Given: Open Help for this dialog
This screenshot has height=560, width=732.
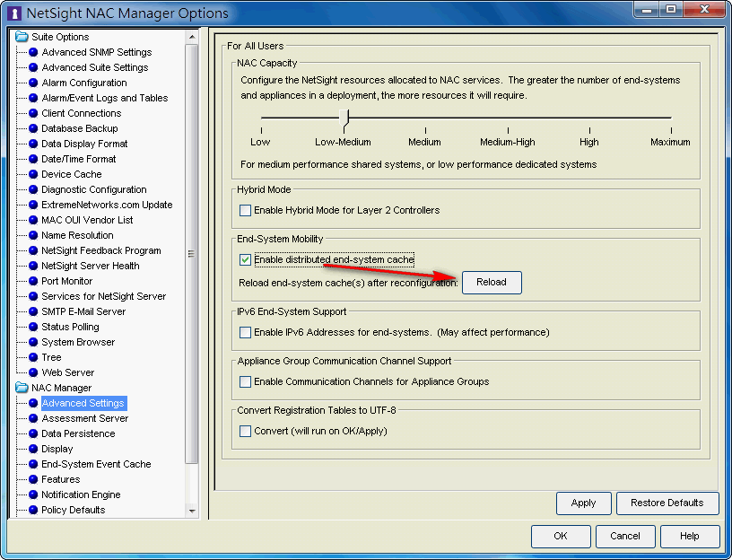Looking at the screenshot, I should [x=690, y=536].
